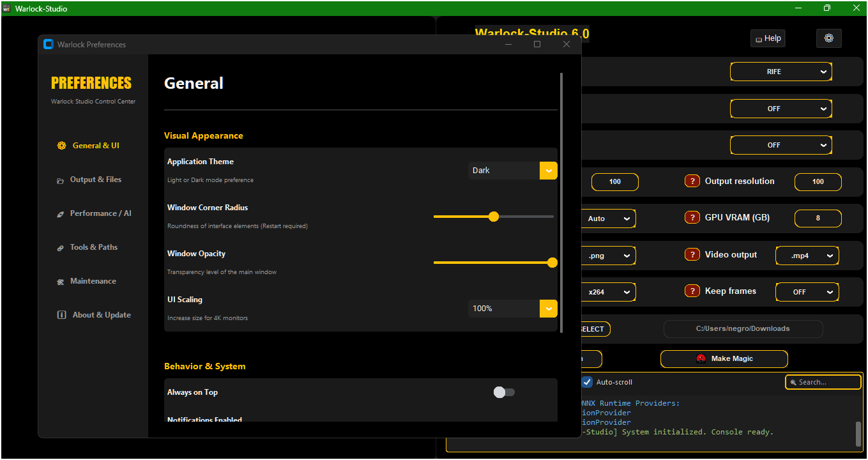Viewport: 868px width, 460px height.
Task: Focus the console Search box
Action: coord(823,382)
